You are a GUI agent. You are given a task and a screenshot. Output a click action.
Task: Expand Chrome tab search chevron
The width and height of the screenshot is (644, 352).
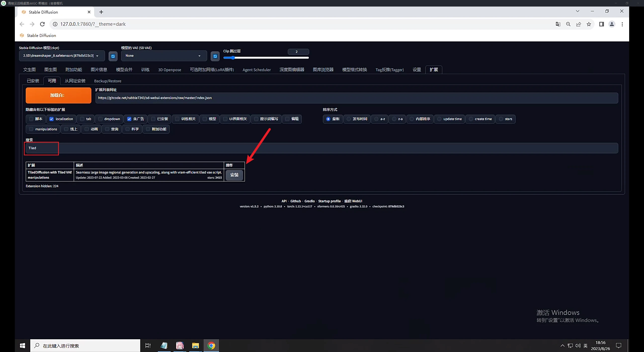click(578, 11)
